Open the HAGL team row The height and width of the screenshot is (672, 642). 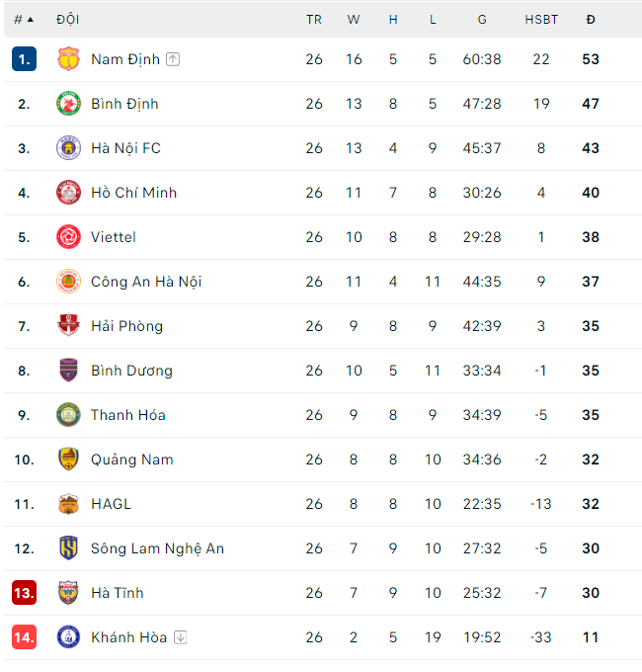pos(111,504)
